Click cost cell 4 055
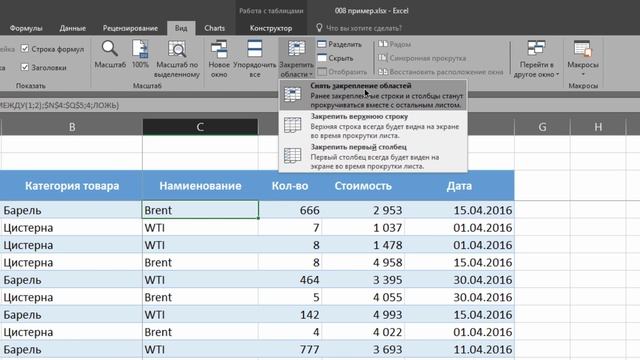Screen dimensions: 640x360 click(363, 297)
